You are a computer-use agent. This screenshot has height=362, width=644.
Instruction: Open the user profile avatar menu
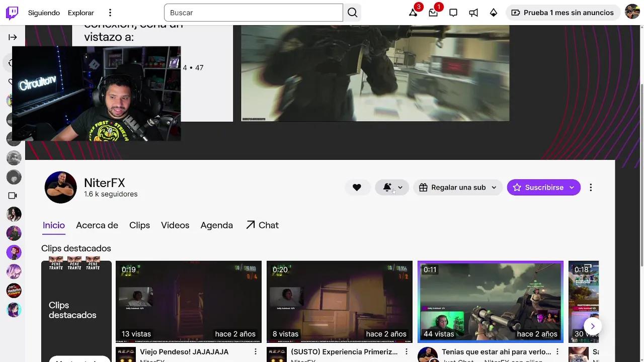[x=632, y=13]
